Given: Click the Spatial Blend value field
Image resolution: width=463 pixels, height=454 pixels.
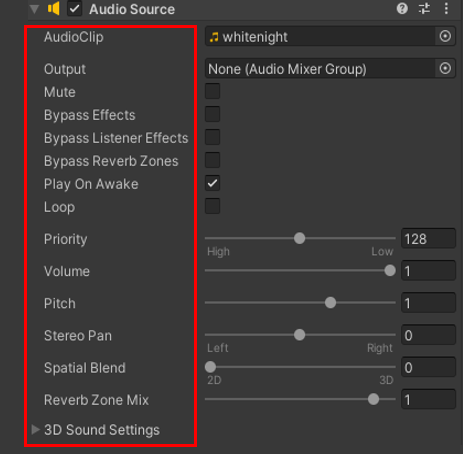Looking at the screenshot, I should (x=428, y=367).
